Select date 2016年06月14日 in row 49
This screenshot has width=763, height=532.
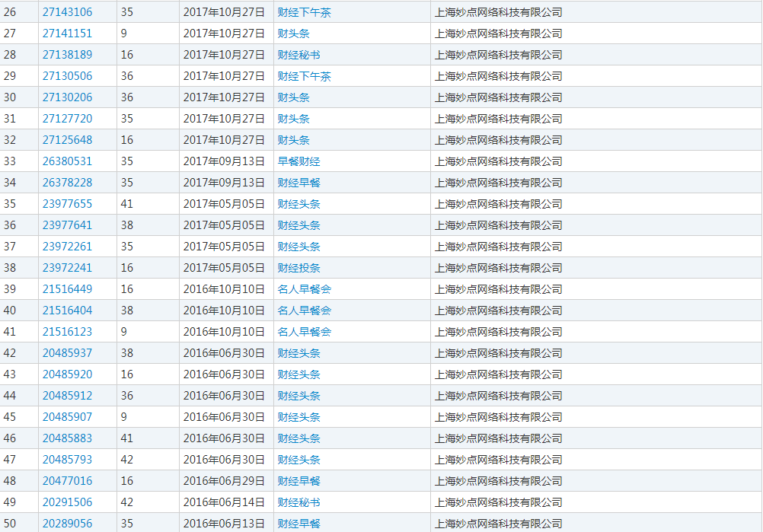[x=224, y=502]
